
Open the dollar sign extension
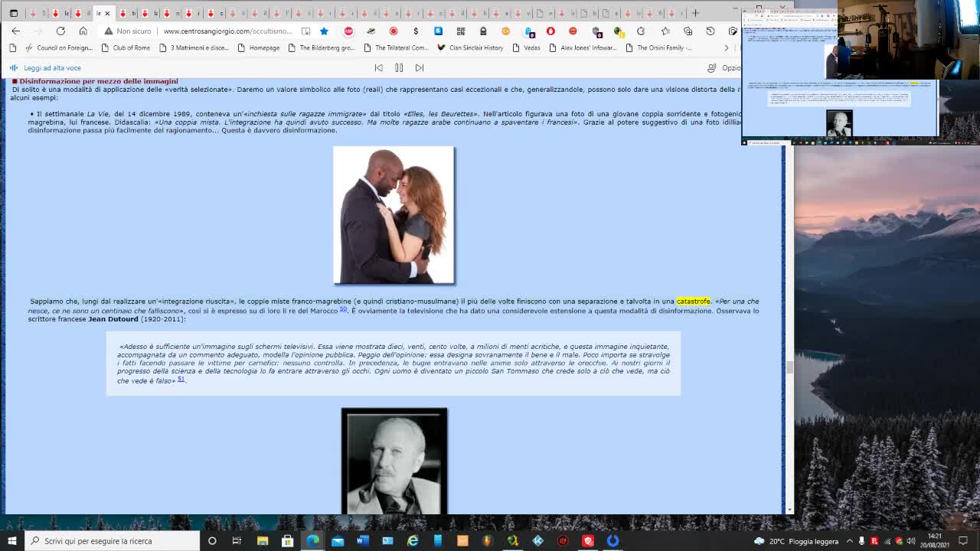(x=416, y=31)
